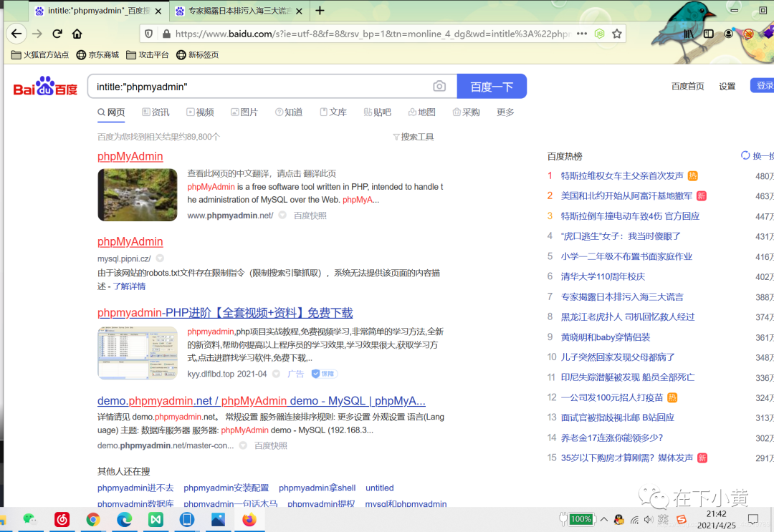Select the 图片 search tab
Viewport: 774px width, 532px height.
click(x=244, y=112)
